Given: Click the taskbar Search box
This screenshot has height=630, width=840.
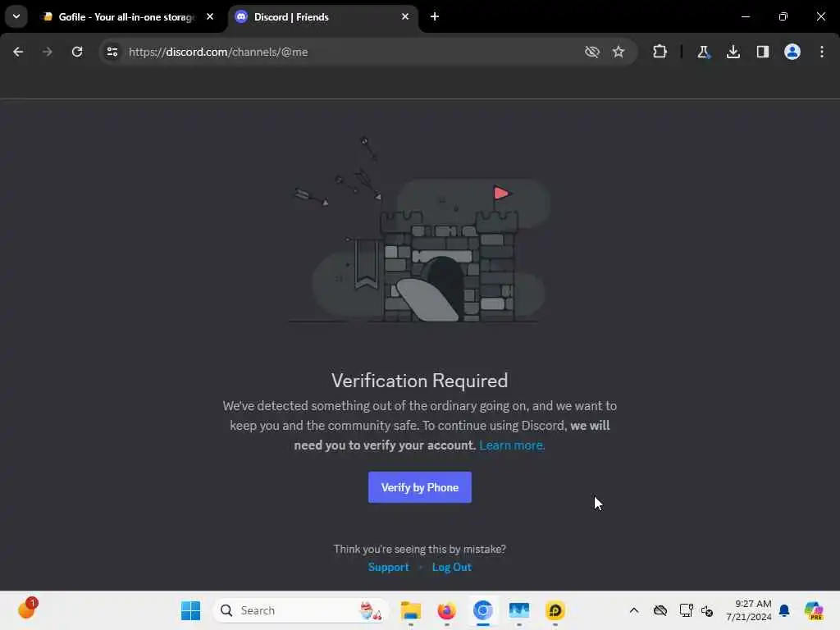Looking at the screenshot, I should click(x=301, y=610).
